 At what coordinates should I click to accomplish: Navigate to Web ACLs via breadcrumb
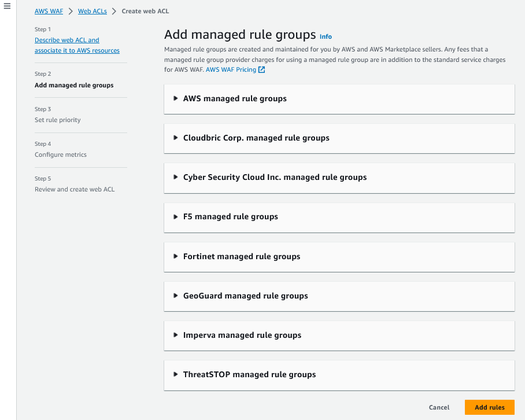click(92, 10)
